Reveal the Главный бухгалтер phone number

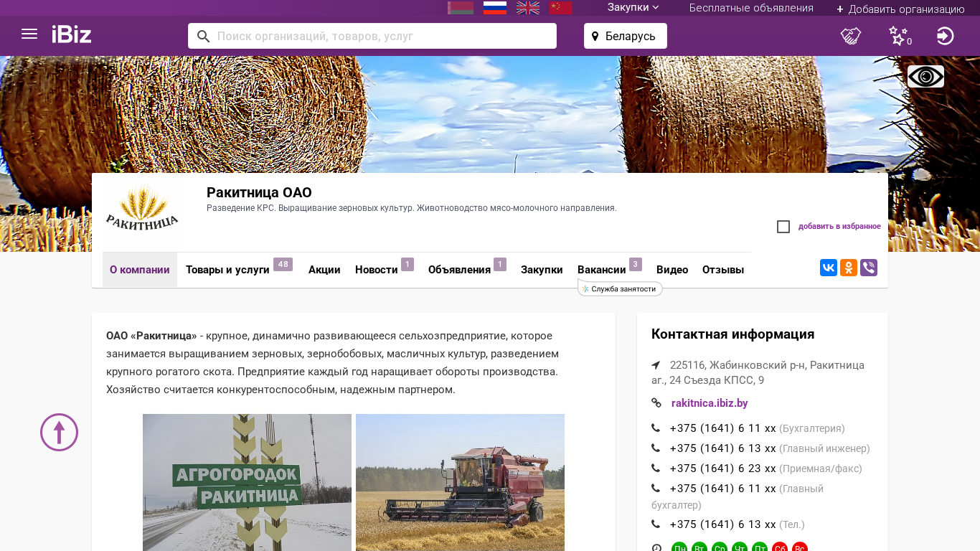pyautogui.click(x=723, y=489)
